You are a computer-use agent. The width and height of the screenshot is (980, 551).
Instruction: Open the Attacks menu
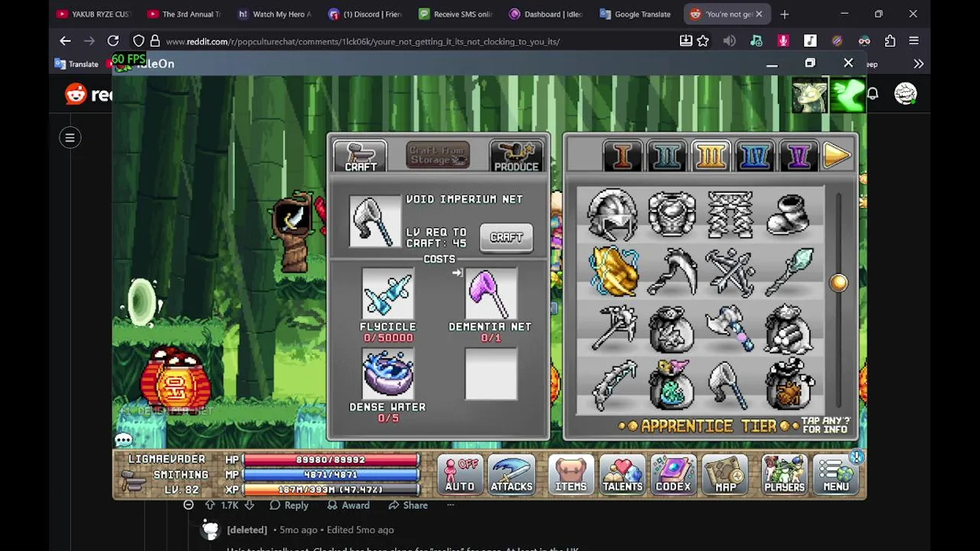point(511,474)
